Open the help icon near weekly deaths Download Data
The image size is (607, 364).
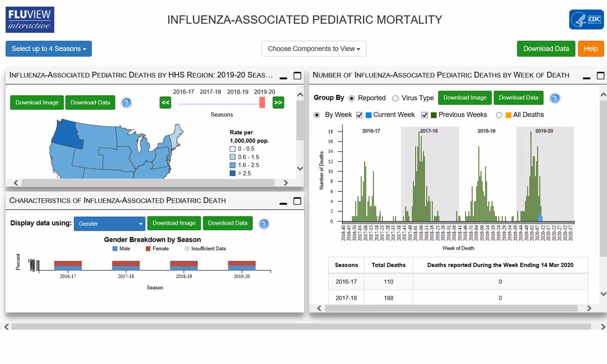tap(555, 99)
